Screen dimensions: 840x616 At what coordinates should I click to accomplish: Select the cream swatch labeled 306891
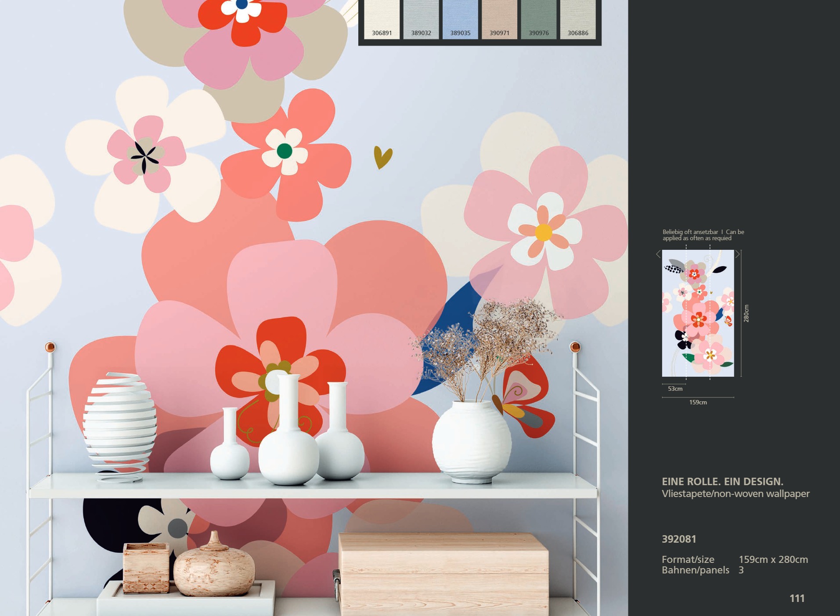(x=382, y=19)
